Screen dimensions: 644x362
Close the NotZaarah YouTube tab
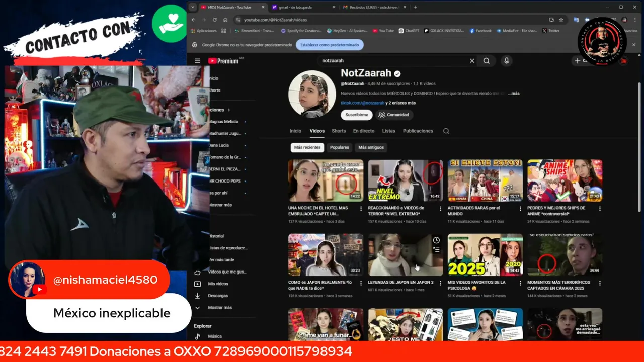263,7
